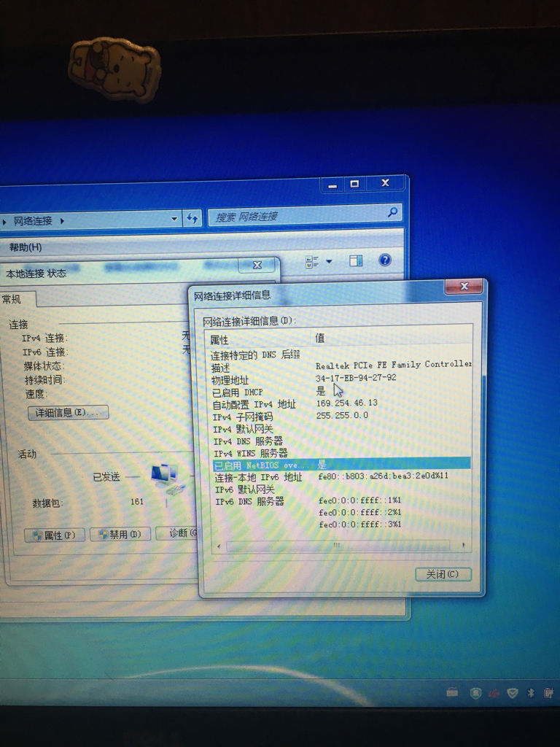
Task: Minimize the 网络连接 window
Action: click(x=332, y=185)
